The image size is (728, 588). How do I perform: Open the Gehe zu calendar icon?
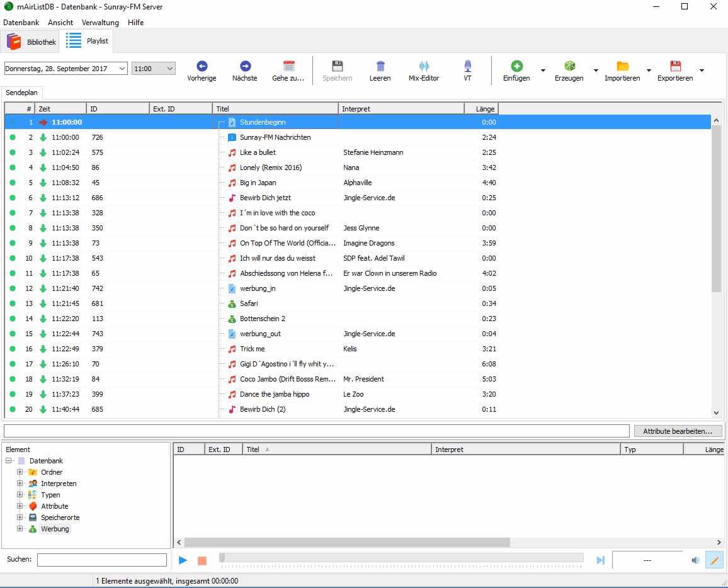tap(288, 66)
